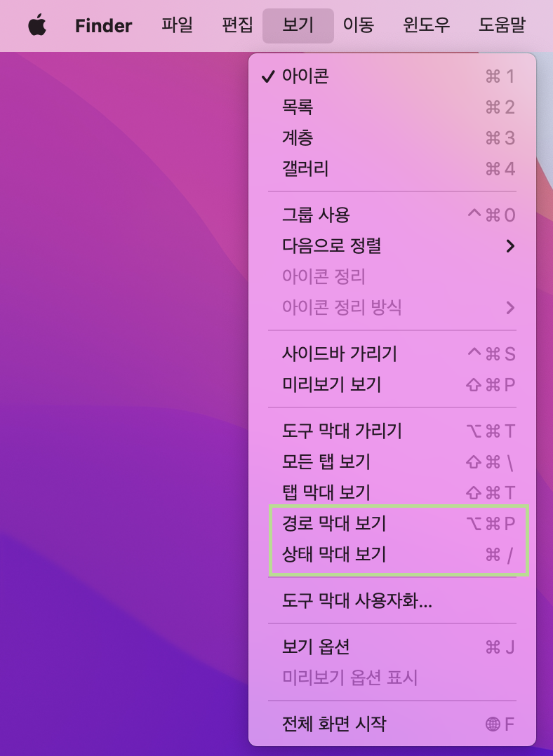553x756 pixels.
Task: Toggle 그룹 사용
Action: [392, 215]
